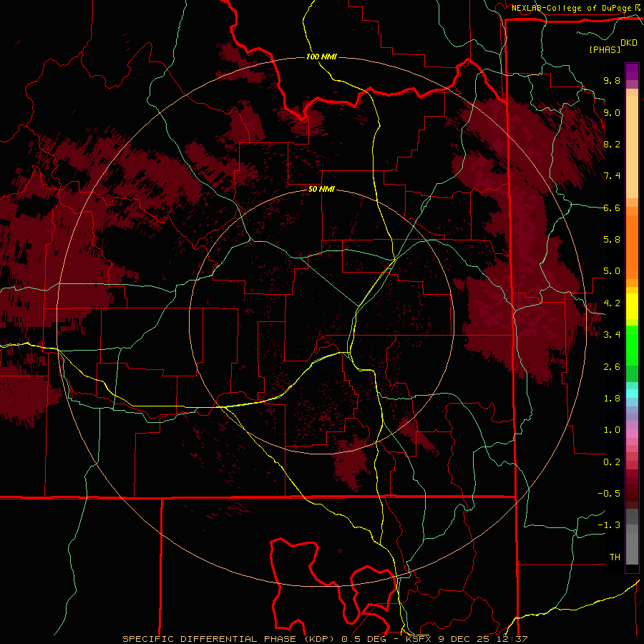Click the 3.4 scale value

click(612, 335)
